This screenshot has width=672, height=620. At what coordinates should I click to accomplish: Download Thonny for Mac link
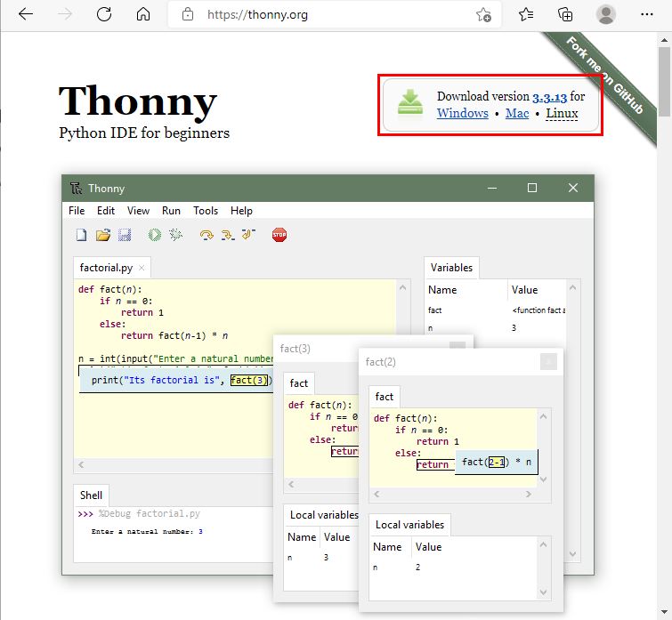point(517,113)
